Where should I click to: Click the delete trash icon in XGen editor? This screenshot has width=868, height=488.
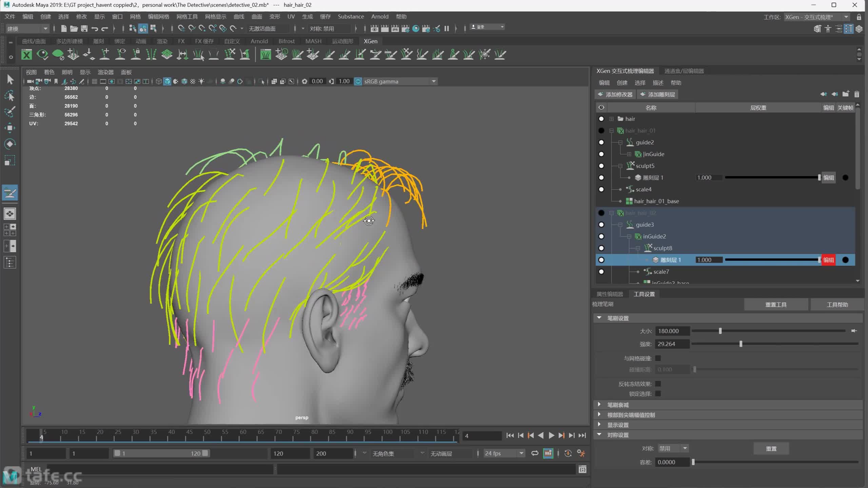[857, 94]
